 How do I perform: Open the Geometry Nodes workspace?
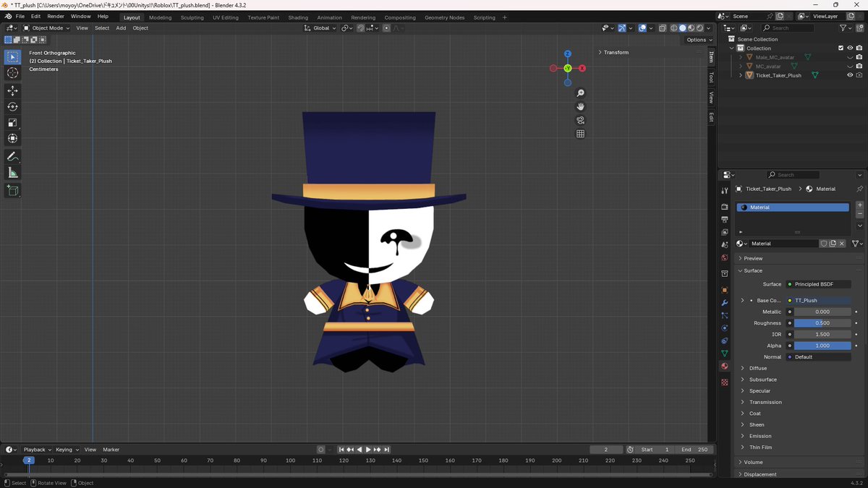tap(445, 17)
